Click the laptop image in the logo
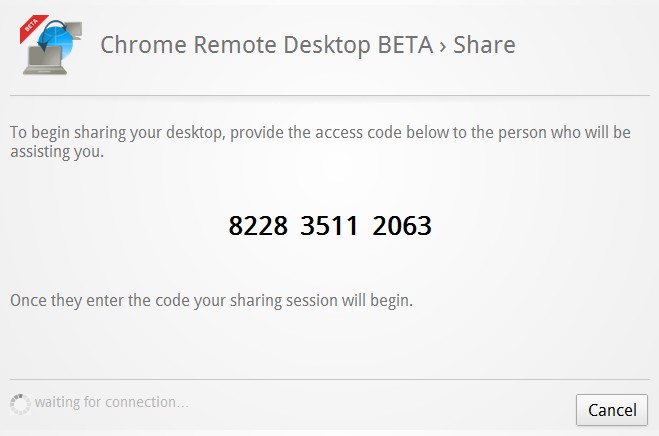 click(45, 61)
